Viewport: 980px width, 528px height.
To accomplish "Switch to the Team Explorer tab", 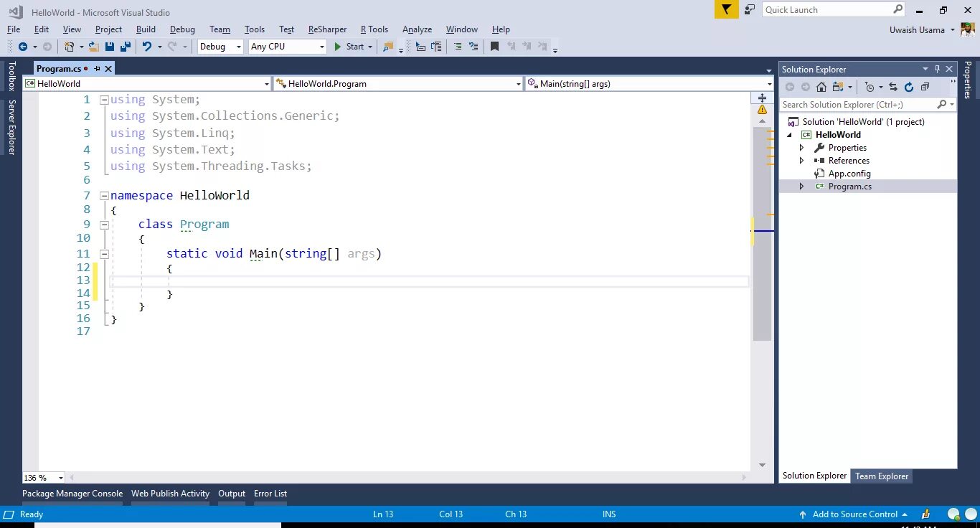I will click(882, 476).
